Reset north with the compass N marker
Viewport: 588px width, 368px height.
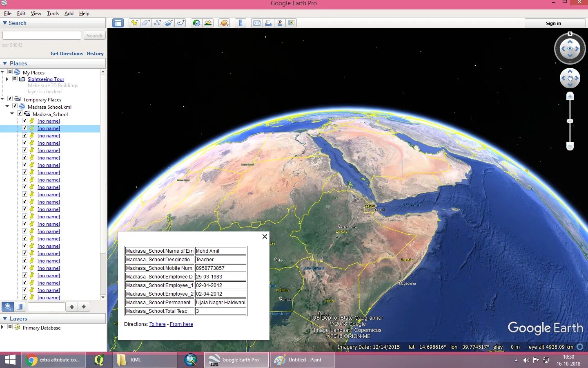(570, 34)
